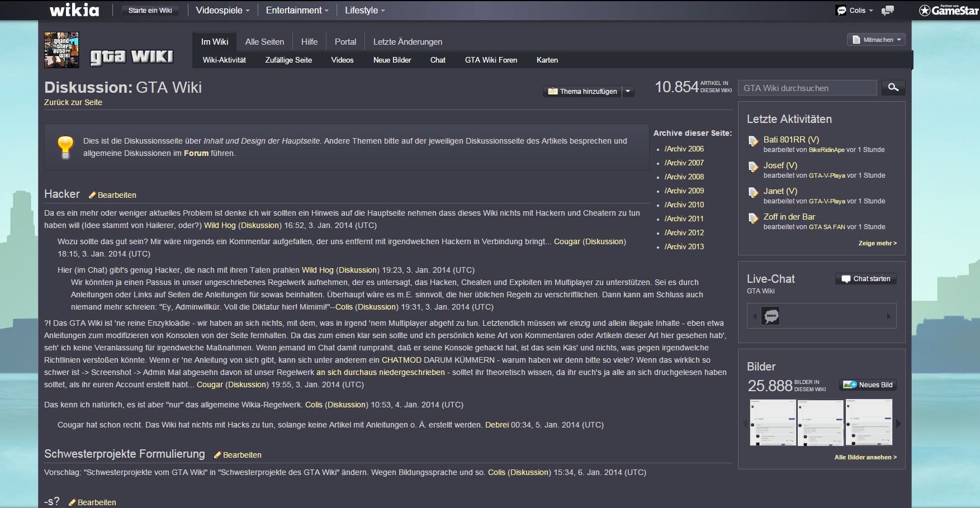
Task: Click the pencil icon next to Hacker heading
Action: tap(92, 195)
